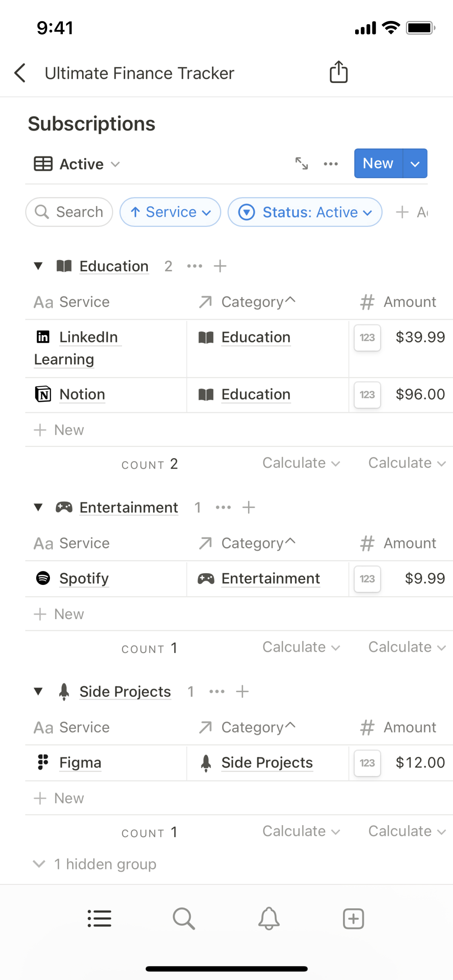
Task: Open the view options three-dot menu
Action: pos(331,164)
